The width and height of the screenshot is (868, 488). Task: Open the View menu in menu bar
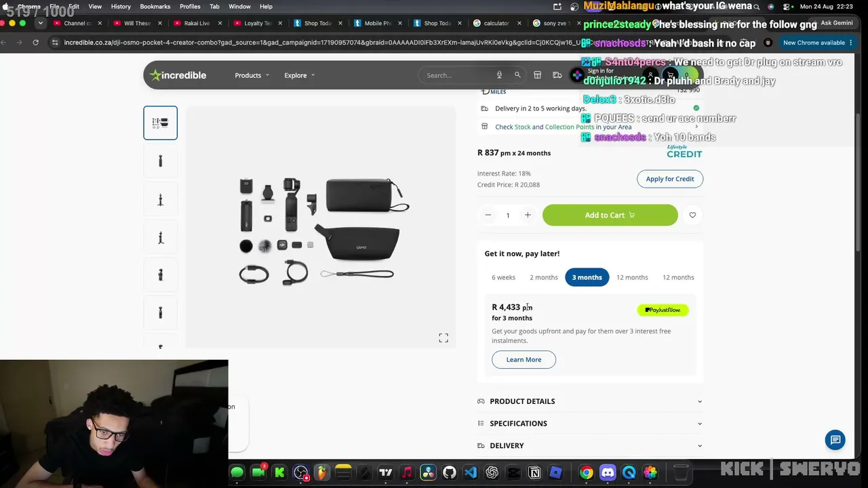pyautogui.click(x=95, y=7)
